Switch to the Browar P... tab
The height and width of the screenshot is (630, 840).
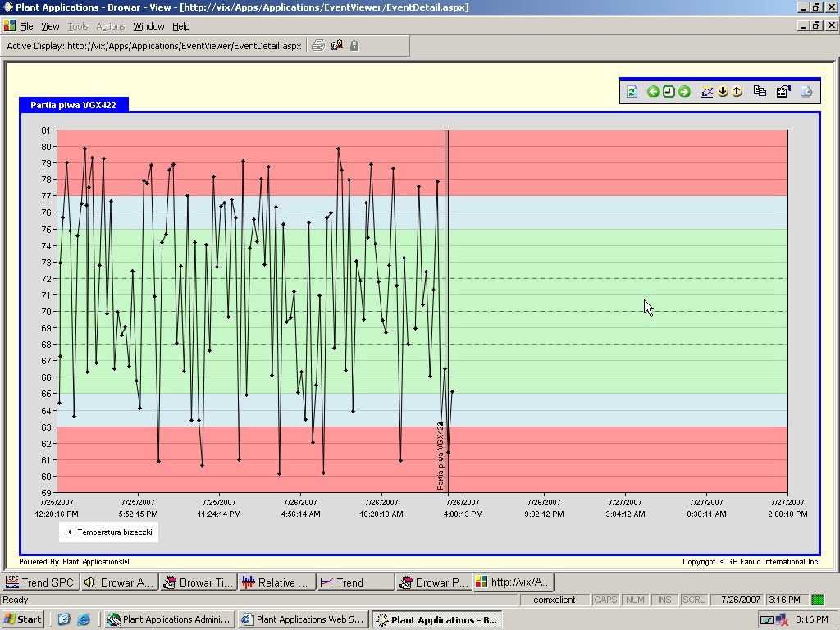[x=435, y=582]
